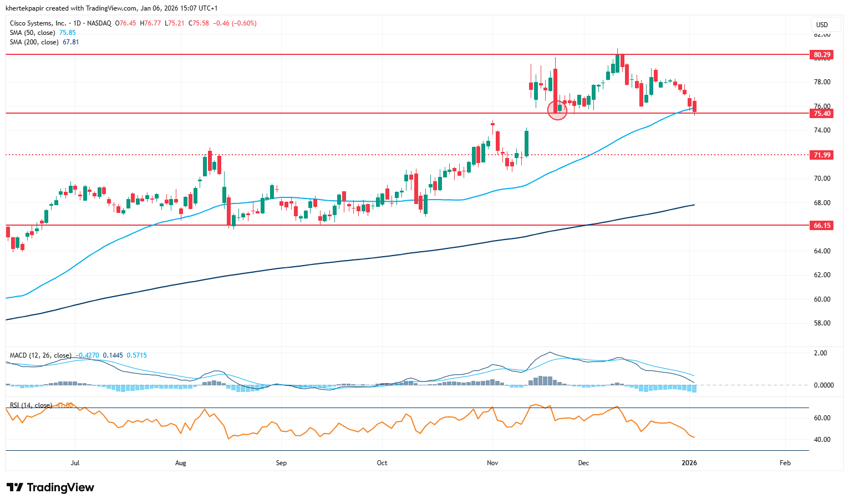Screen dimensions: 849x504
Task: Click the Feb label on time axis
Action: [x=785, y=462]
